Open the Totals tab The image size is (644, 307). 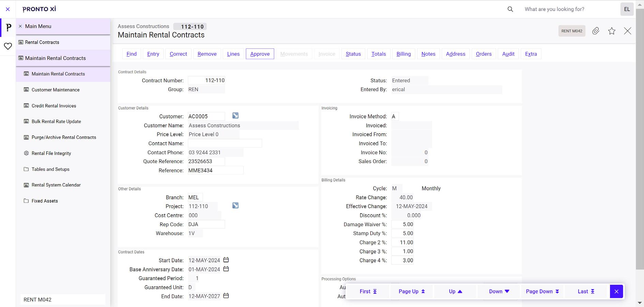click(379, 54)
